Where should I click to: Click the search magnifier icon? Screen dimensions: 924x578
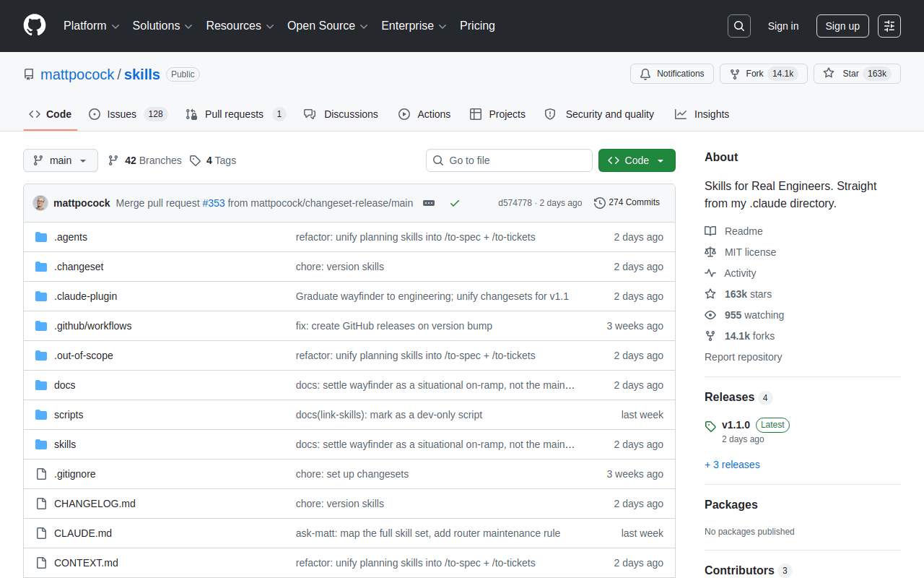coord(739,26)
